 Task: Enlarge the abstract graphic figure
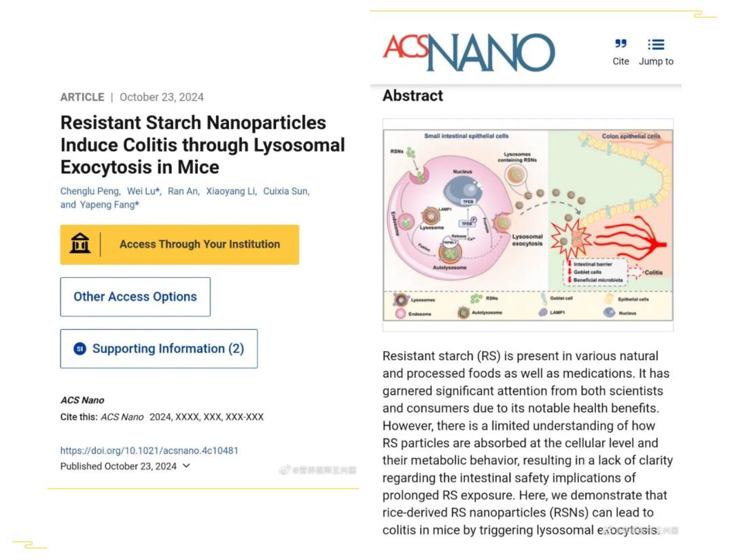(x=528, y=224)
